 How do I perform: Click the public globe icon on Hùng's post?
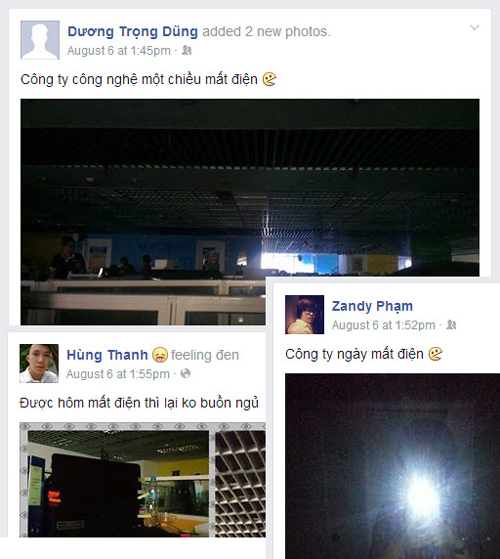click(x=186, y=374)
